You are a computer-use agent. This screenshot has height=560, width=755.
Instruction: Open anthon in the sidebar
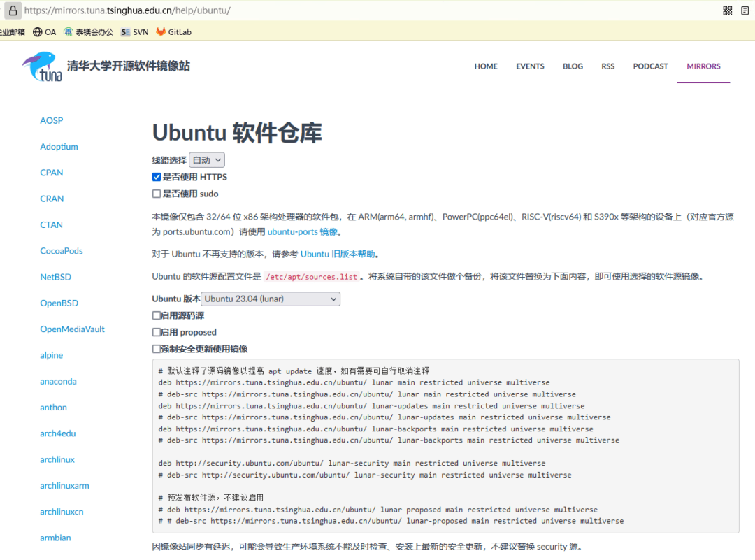point(53,408)
